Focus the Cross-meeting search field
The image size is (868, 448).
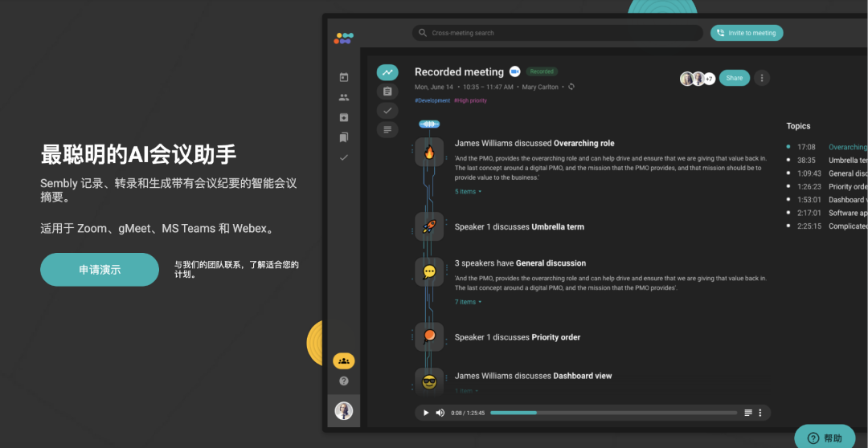tap(558, 33)
